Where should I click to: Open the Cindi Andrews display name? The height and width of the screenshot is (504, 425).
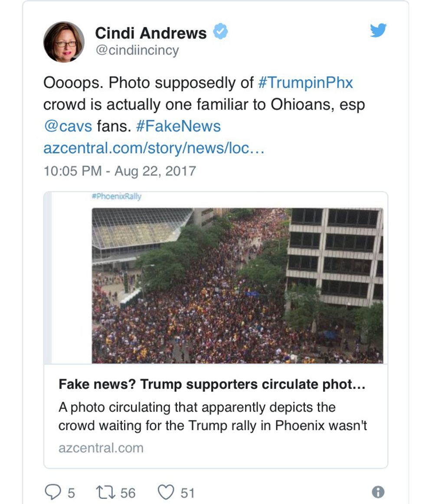pos(150,33)
